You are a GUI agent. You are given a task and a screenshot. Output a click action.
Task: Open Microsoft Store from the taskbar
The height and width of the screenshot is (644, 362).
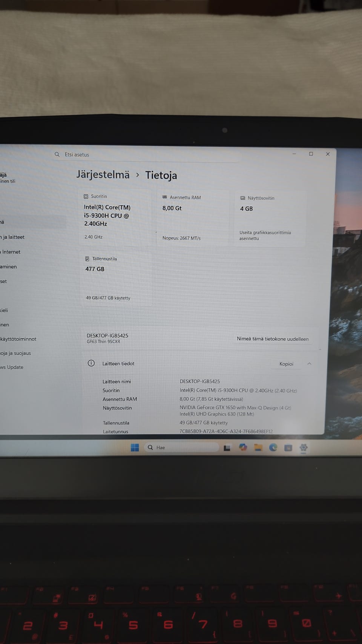288,448
